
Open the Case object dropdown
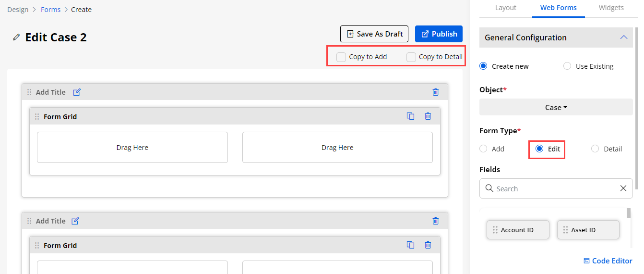[556, 107]
